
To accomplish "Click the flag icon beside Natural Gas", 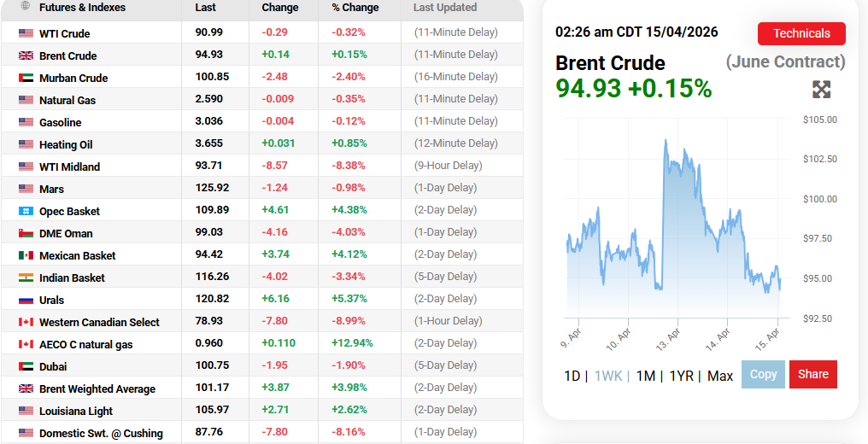I will pyautogui.click(x=26, y=100).
